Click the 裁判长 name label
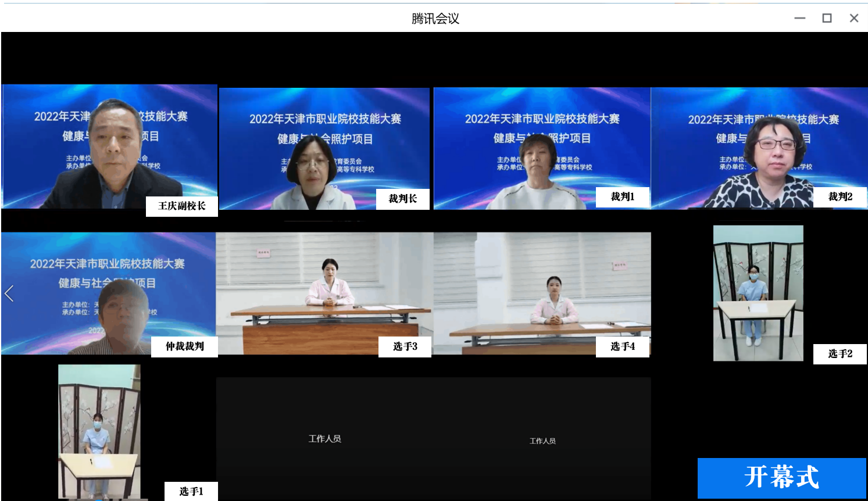This screenshot has width=868, height=501. [402, 199]
